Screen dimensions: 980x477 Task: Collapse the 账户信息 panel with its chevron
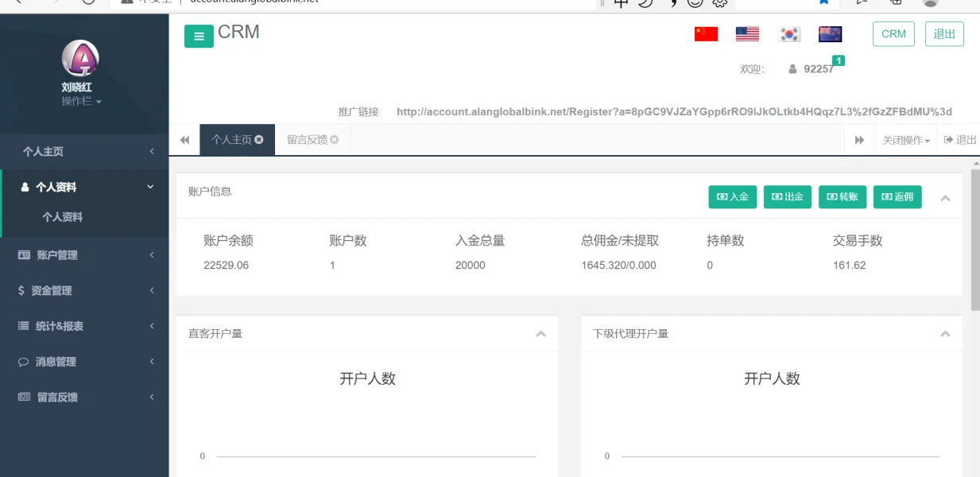[945, 197]
